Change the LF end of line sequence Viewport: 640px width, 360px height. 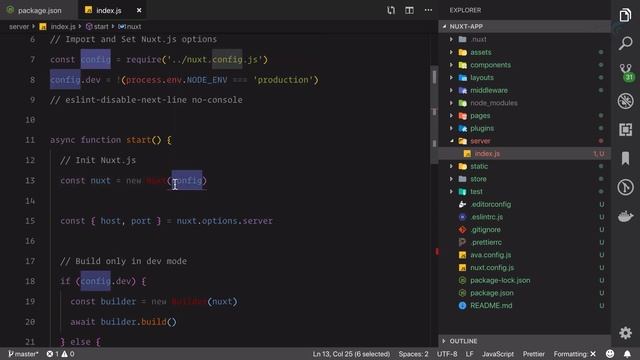(469, 354)
